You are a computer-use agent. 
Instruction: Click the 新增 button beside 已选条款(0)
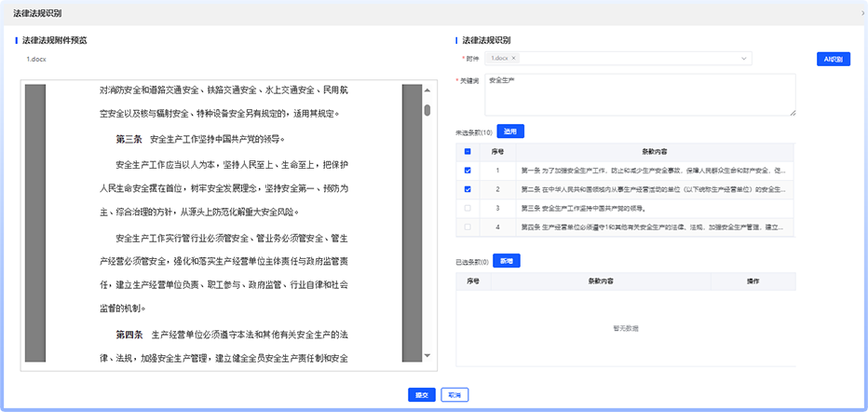[x=507, y=261]
